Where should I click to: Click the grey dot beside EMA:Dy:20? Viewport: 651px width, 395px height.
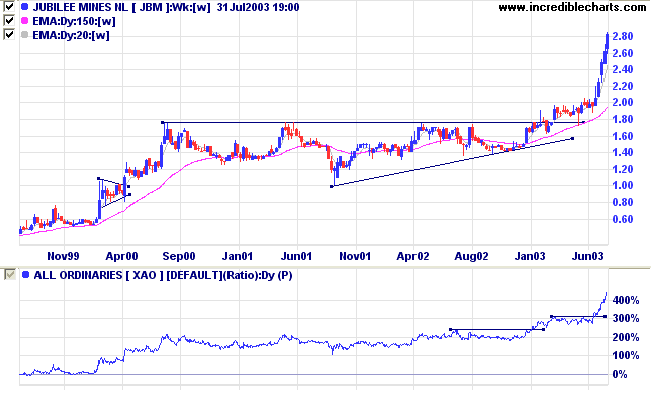coord(24,35)
